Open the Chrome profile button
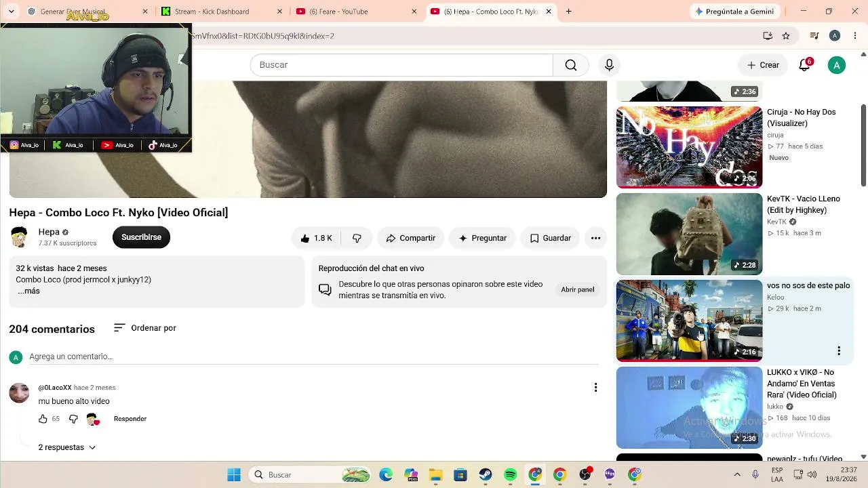This screenshot has height=488, width=868. pyautogui.click(x=835, y=36)
